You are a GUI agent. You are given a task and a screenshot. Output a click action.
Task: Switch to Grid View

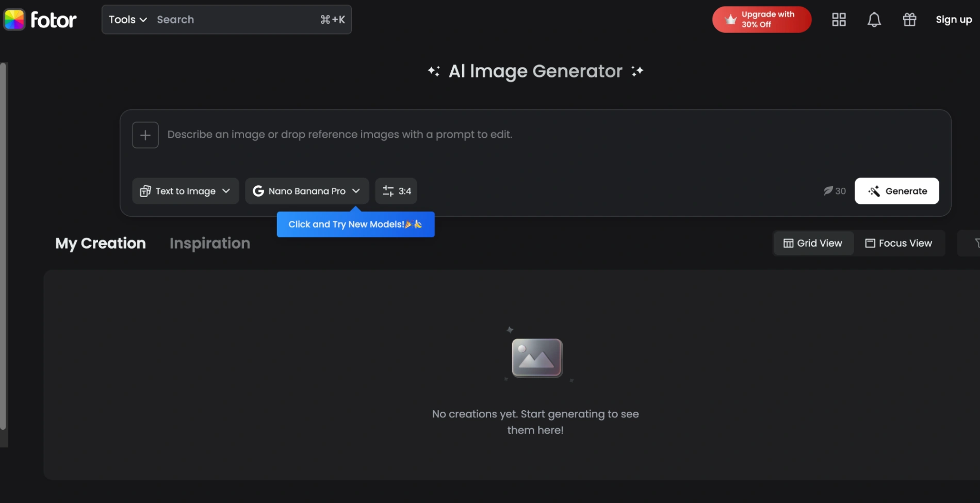[813, 243]
